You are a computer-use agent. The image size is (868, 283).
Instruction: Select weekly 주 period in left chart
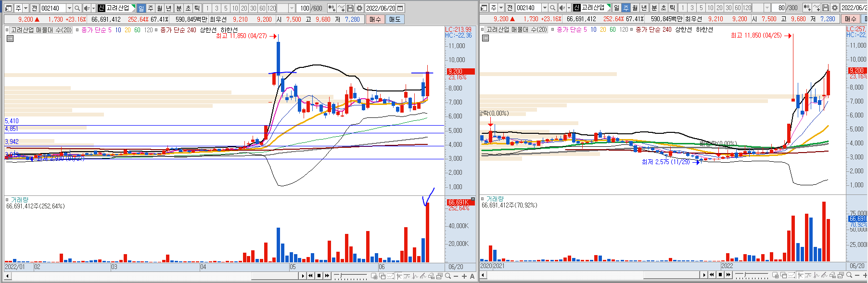(151, 8)
